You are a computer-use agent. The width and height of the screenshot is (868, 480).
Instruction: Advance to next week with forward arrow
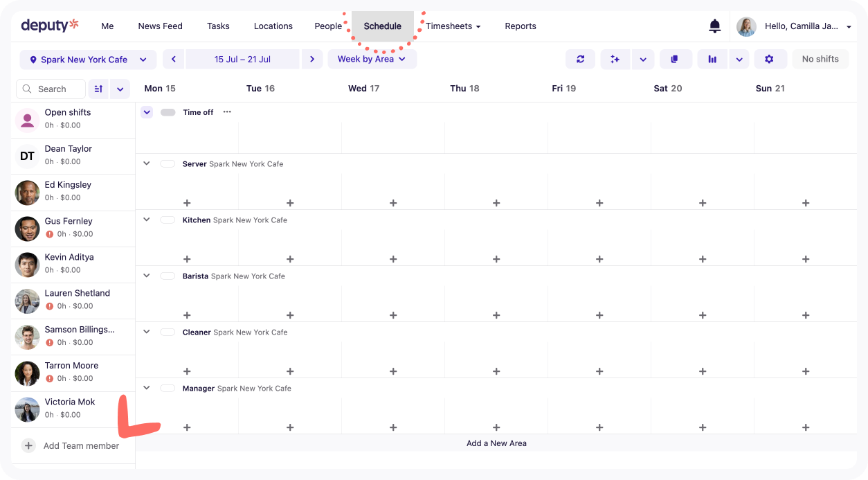tap(312, 59)
